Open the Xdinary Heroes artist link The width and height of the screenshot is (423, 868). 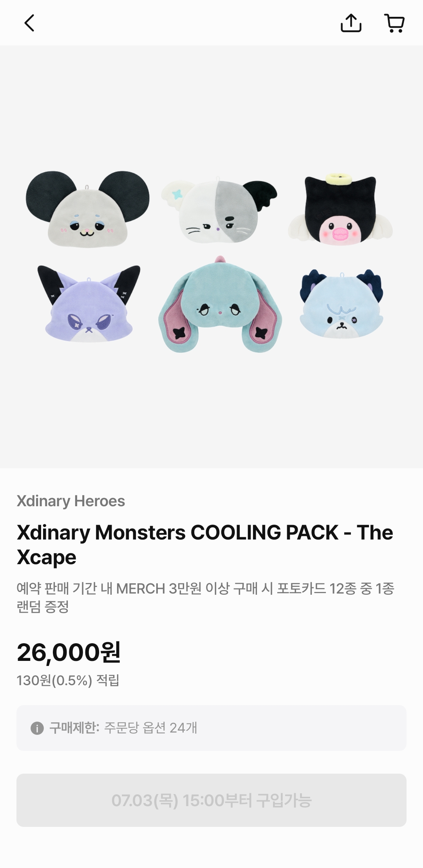71,501
